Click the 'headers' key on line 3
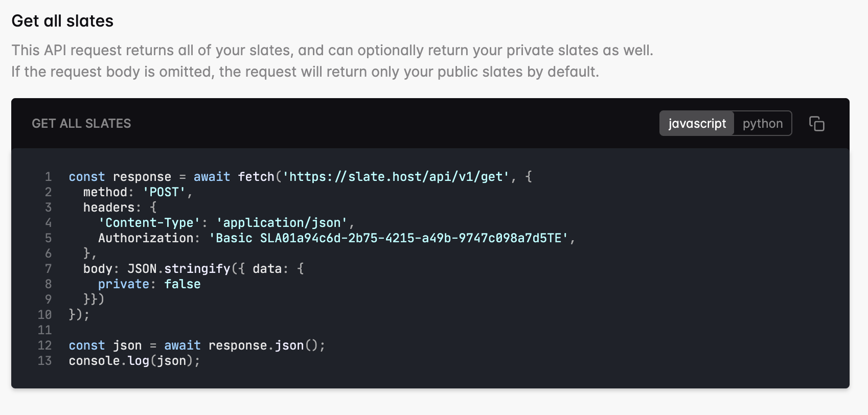 [x=109, y=207]
